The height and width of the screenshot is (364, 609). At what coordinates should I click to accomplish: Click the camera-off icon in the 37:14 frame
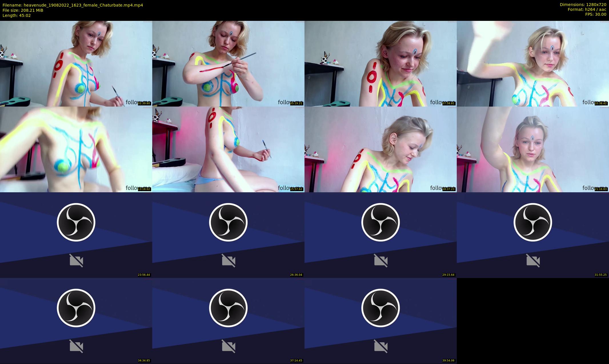pyautogui.click(x=229, y=346)
